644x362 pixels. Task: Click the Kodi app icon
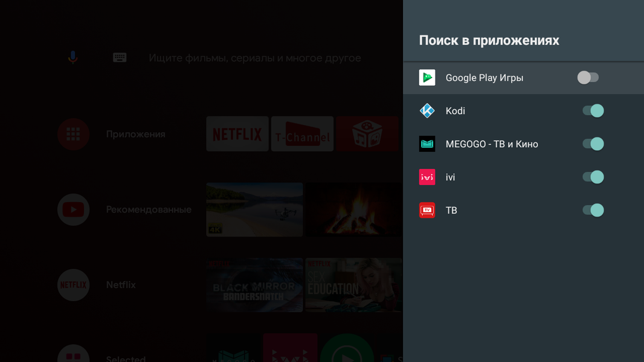pyautogui.click(x=427, y=110)
